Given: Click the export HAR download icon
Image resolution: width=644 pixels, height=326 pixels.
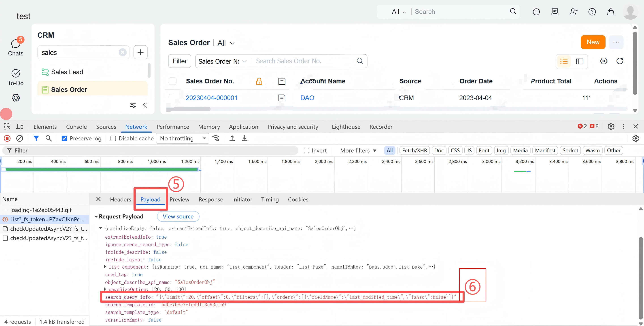Looking at the screenshot, I should tap(244, 138).
